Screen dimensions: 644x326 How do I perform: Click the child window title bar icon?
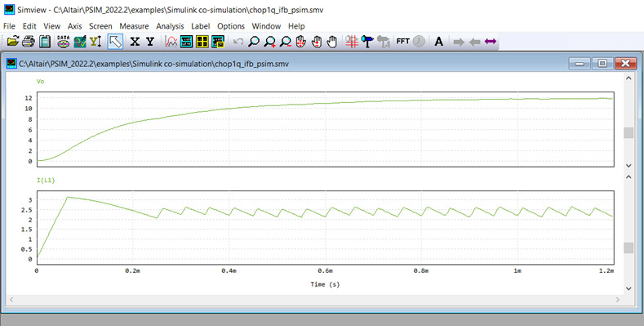click(x=11, y=63)
